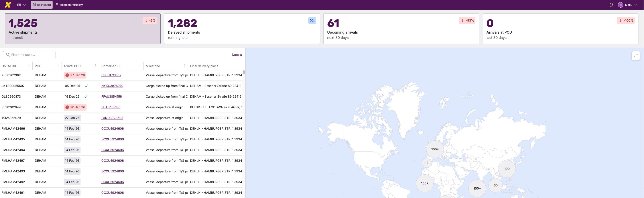The width and height of the screenshot is (644, 198).
Task: Select the Upcoming arrivals card
Action: [x=401, y=28]
